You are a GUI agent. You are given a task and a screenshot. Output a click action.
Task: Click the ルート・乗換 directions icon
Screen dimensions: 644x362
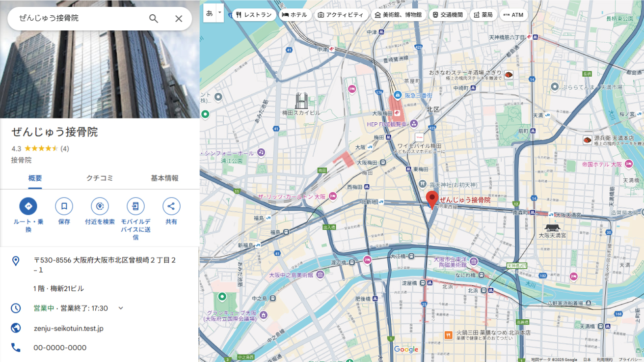tap(28, 206)
